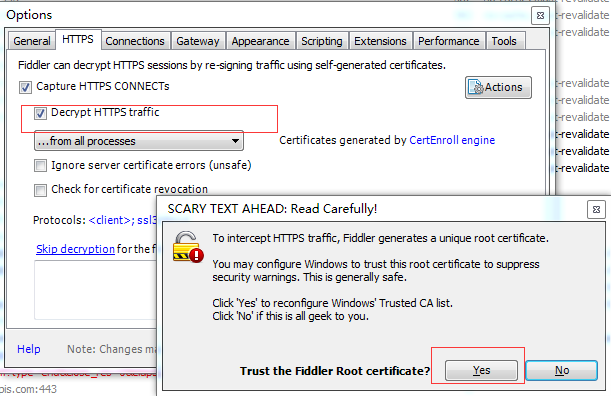Click the Actions button with certificate icon
611x396 pixels.
498,87
